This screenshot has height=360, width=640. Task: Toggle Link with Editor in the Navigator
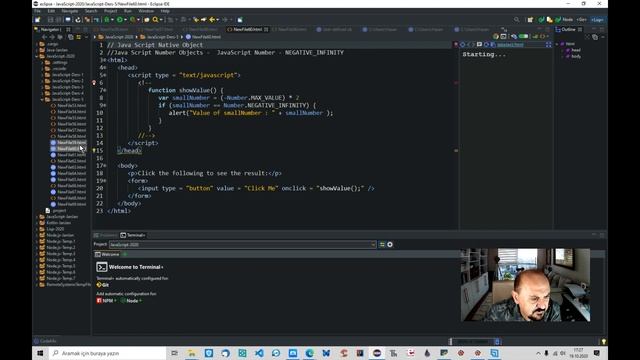[78, 37]
